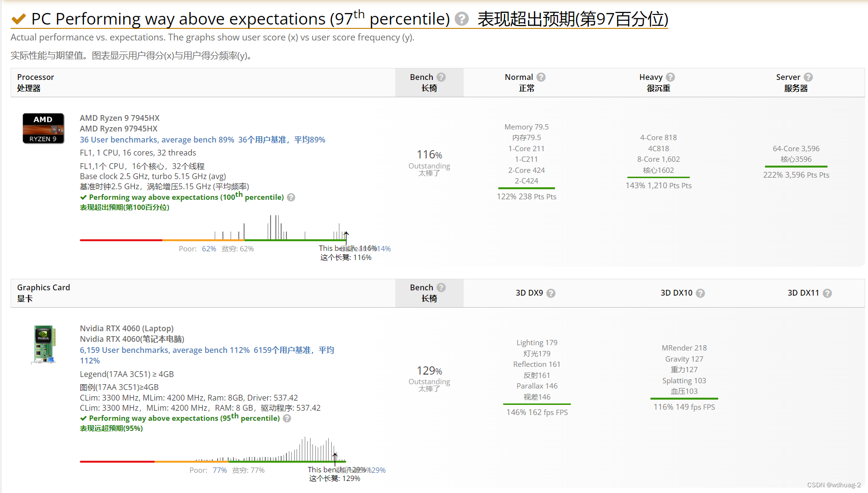The height and width of the screenshot is (493, 868).
Task: Click the graphics card Poor 77% label
Action: click(208, 470)
